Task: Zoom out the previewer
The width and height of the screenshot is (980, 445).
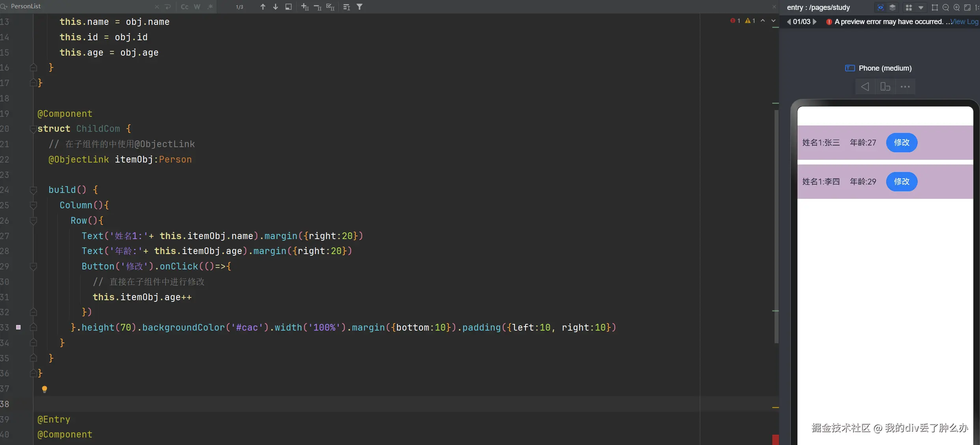Action: click(x=945, y=7)
